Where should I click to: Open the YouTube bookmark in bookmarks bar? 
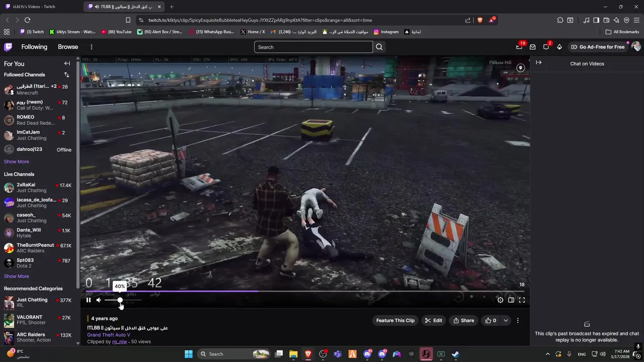pos(116,32)
